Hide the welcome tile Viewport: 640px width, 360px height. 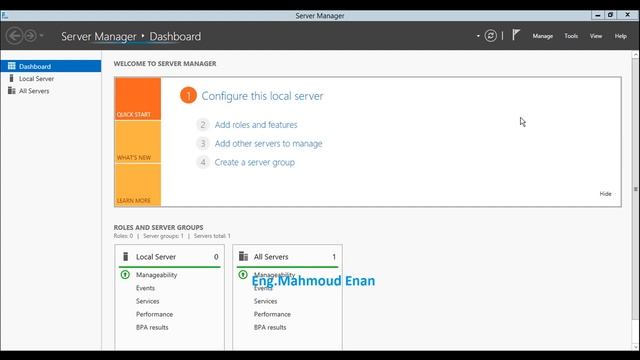coord(605,193)
